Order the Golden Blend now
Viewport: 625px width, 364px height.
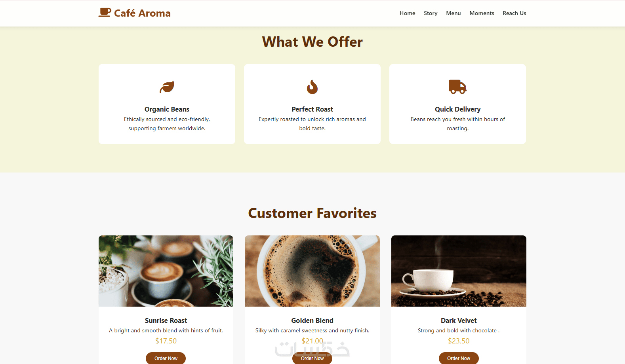click(x=312, y=358)
